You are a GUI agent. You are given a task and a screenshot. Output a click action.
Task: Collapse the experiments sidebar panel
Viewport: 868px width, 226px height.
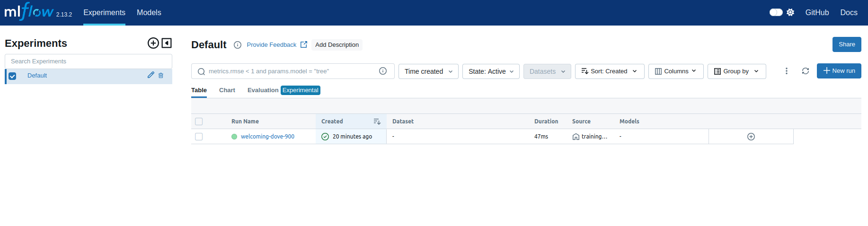[x=167, y=43]
